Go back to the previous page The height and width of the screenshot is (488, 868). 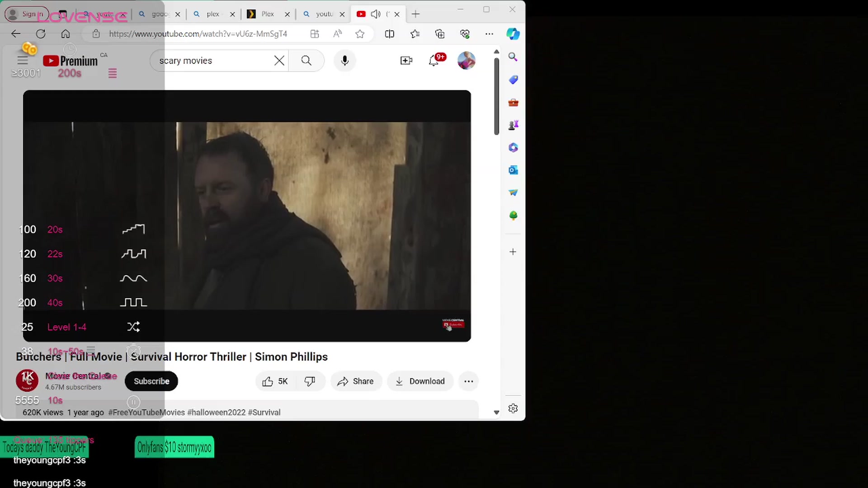pyautogui.click(x=16, y=34)
